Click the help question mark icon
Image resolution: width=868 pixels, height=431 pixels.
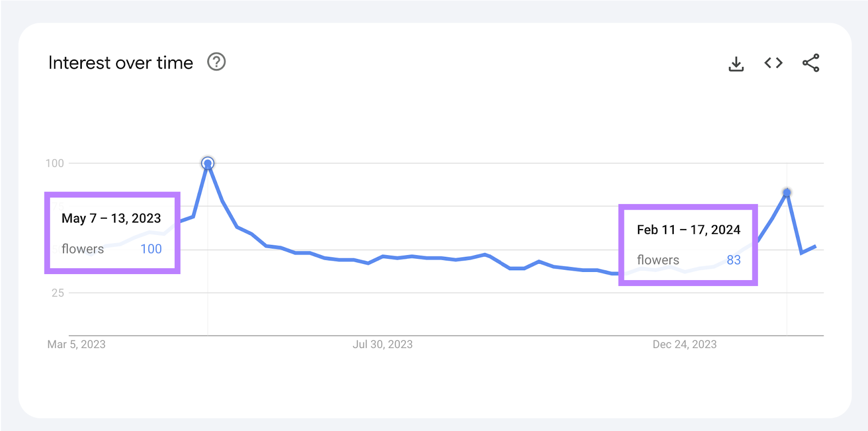click(215, 62)
